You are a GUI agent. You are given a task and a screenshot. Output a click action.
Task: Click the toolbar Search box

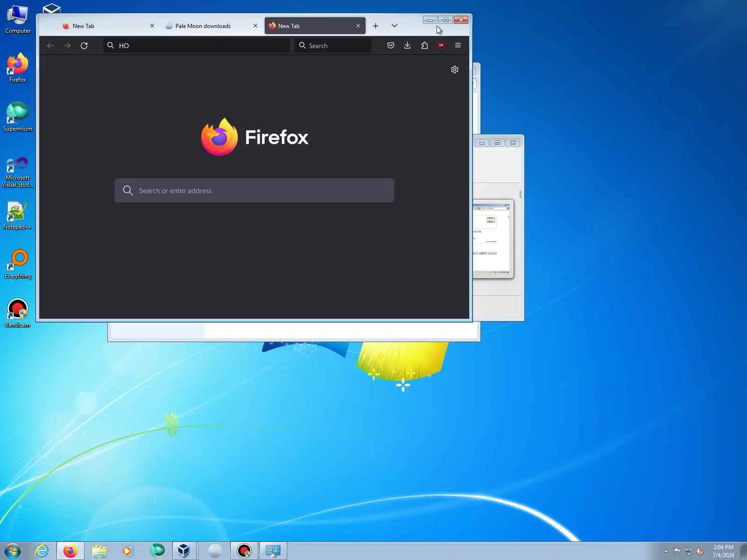(x=333, y=45)
